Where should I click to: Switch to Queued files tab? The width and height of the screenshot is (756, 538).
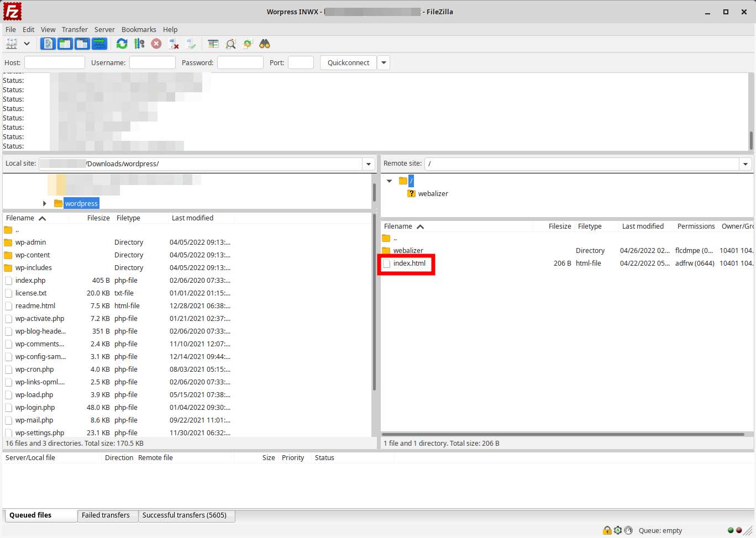(x=40, y=515)
